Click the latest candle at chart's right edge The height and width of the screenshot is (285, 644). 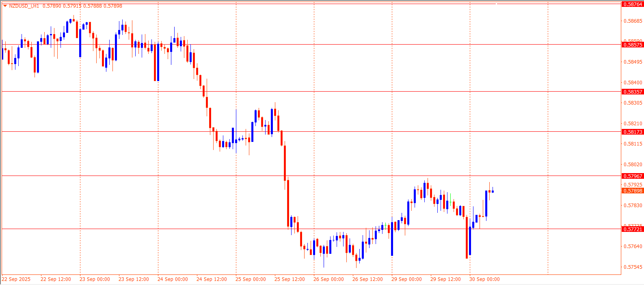click(x=493, y=191)
